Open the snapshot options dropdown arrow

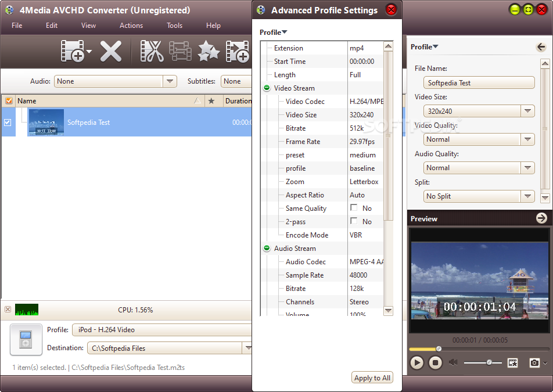click(x=545, y=363)
